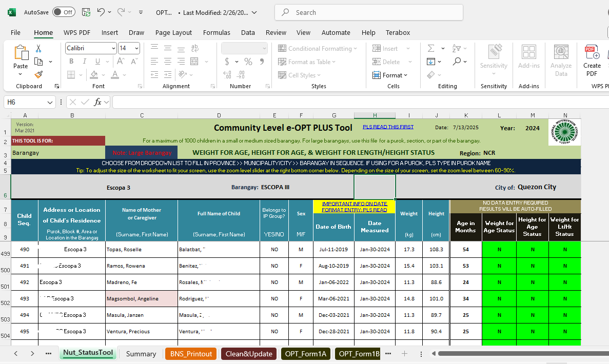Open the Clean&Update sheet tab
This screenshot has height=364, width=609.
pos(248,354)
